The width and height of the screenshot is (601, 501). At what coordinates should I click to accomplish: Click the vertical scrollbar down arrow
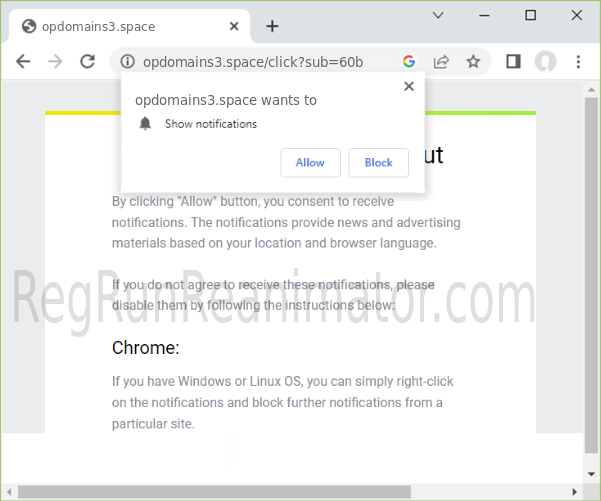(591, 475)
